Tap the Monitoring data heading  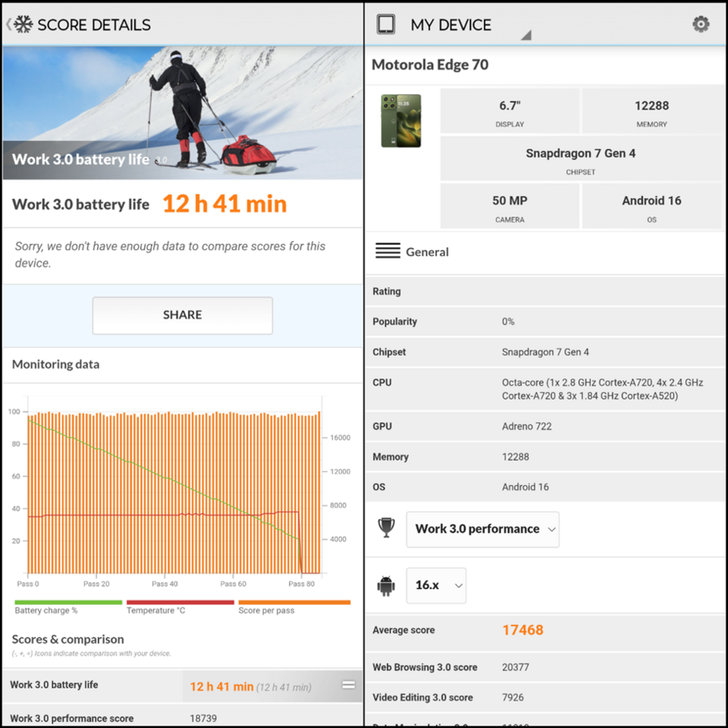tap(55, 365)
